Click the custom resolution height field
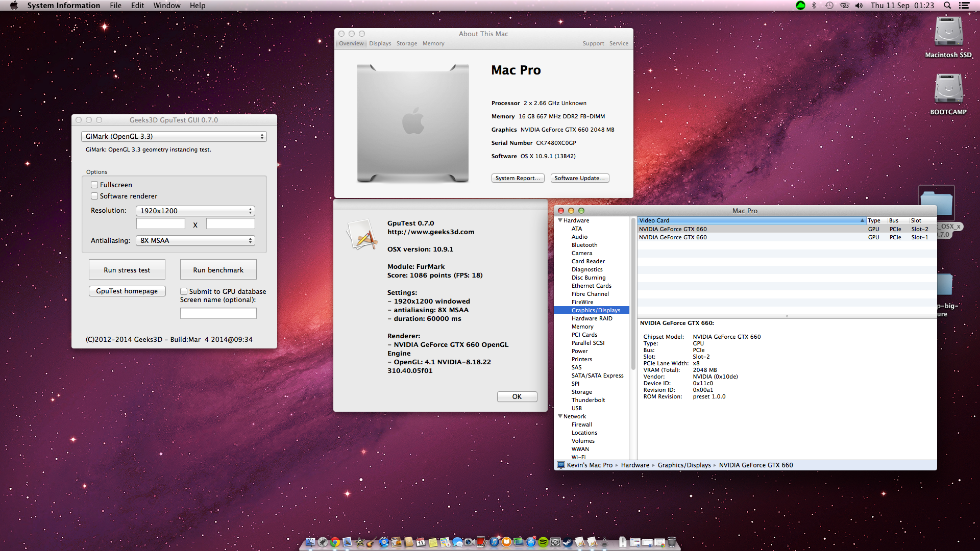Screen dimensions: 980x551 tap(231, 223)
